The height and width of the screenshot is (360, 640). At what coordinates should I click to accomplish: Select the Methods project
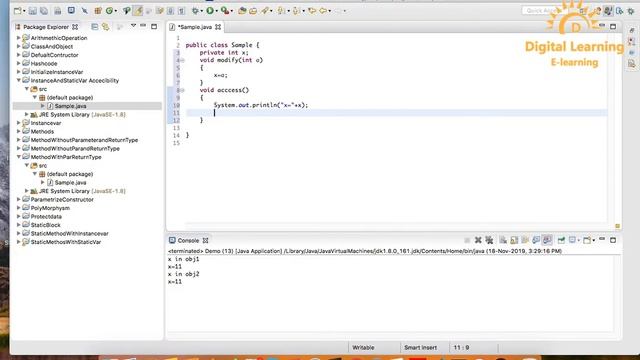pyautogui.click(x=42, y=131)
